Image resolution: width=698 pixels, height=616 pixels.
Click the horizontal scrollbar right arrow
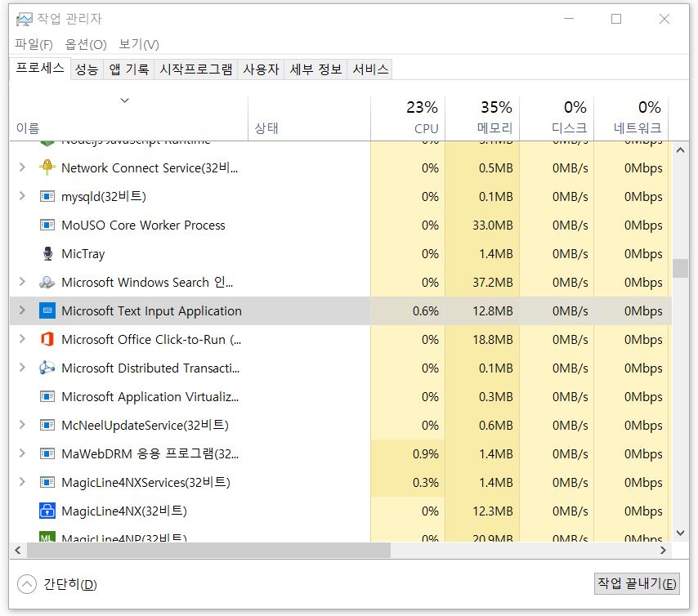(x=663, y=550)
